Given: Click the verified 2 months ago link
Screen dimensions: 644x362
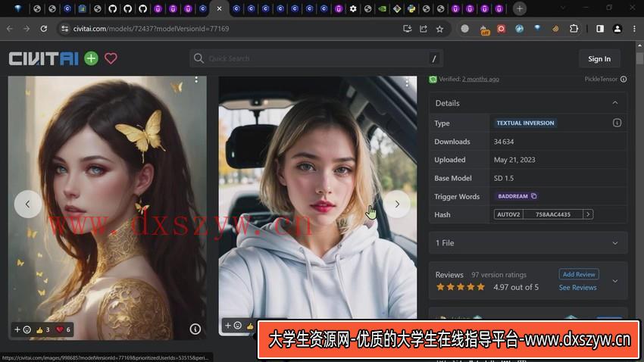Looking at the screenshot, I should click(x=480, y=79).
